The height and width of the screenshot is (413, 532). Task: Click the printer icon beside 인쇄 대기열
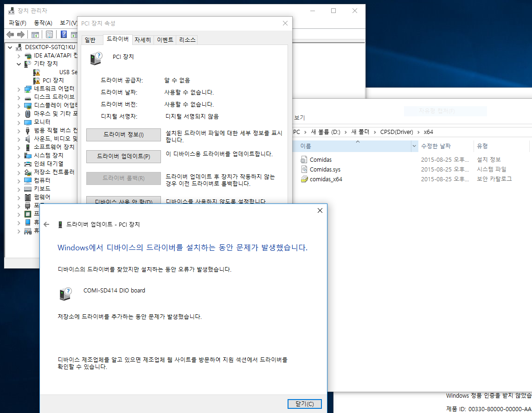point(28,164)
